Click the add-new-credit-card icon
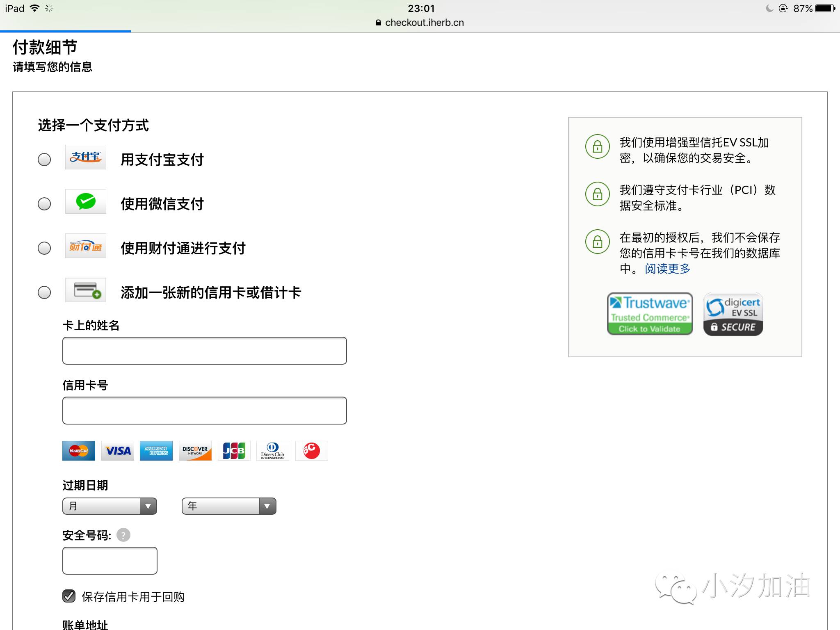This screenshot has height=630, width=840. pos(85,290)
